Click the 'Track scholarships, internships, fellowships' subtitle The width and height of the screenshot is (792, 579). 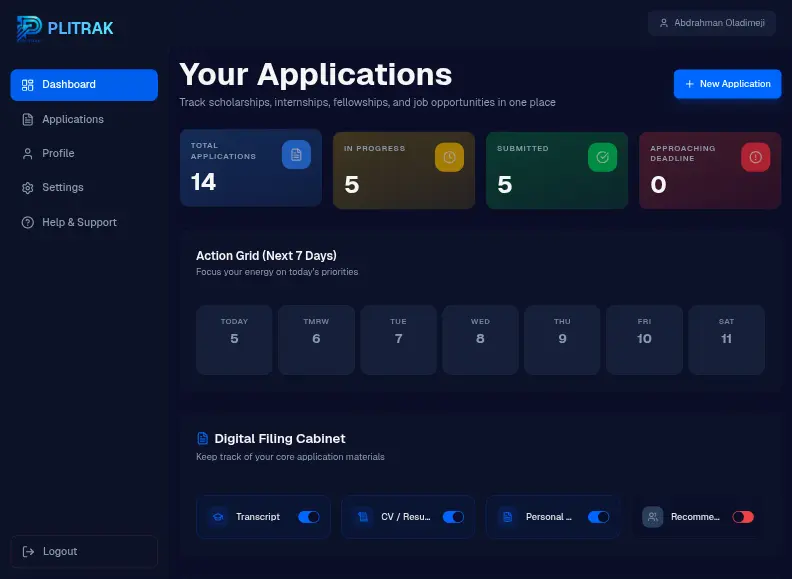point(367,103)
